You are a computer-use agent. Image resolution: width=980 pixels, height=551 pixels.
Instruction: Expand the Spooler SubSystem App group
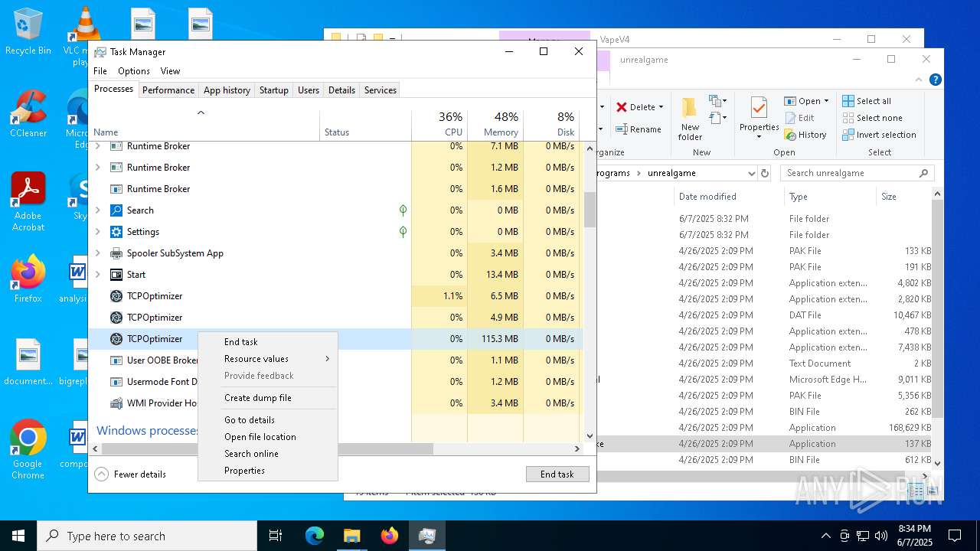pos(97,253)
